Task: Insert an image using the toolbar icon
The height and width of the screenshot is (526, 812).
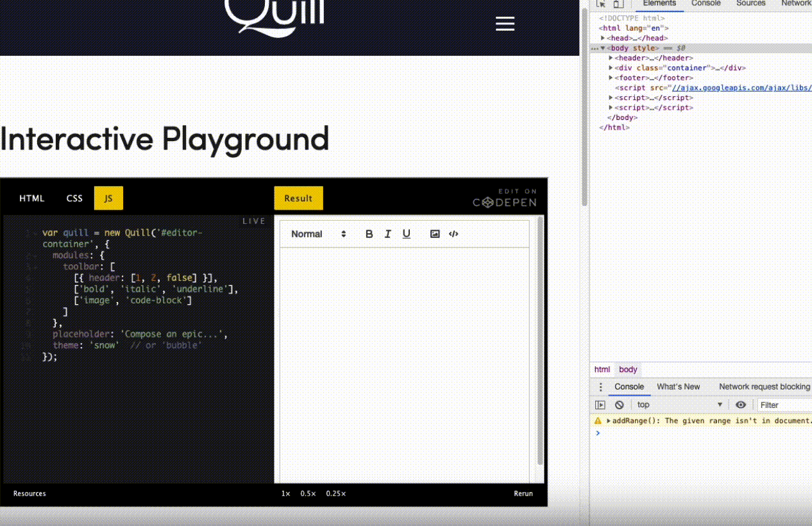Action: coord(435,234)
